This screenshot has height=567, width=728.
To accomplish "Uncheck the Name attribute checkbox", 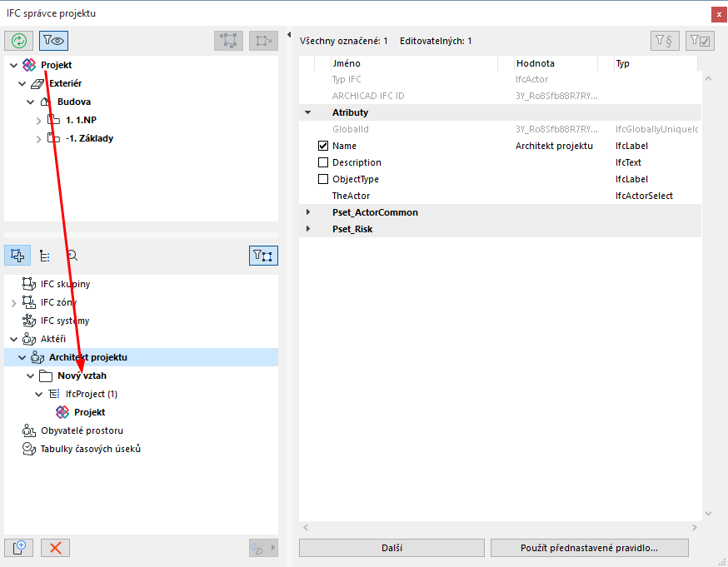I will [x=323, y=146].
